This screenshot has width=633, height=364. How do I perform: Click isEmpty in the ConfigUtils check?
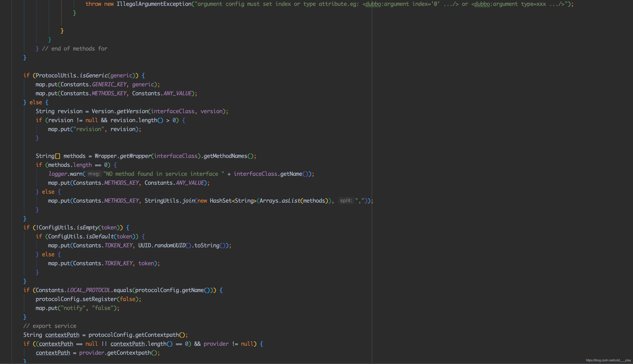click(x=87, y=227)
